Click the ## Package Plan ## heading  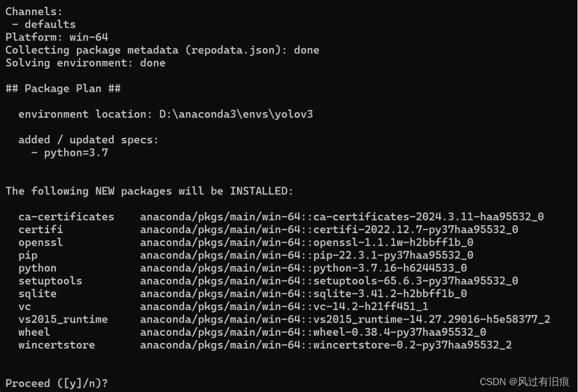pos(63,89)
